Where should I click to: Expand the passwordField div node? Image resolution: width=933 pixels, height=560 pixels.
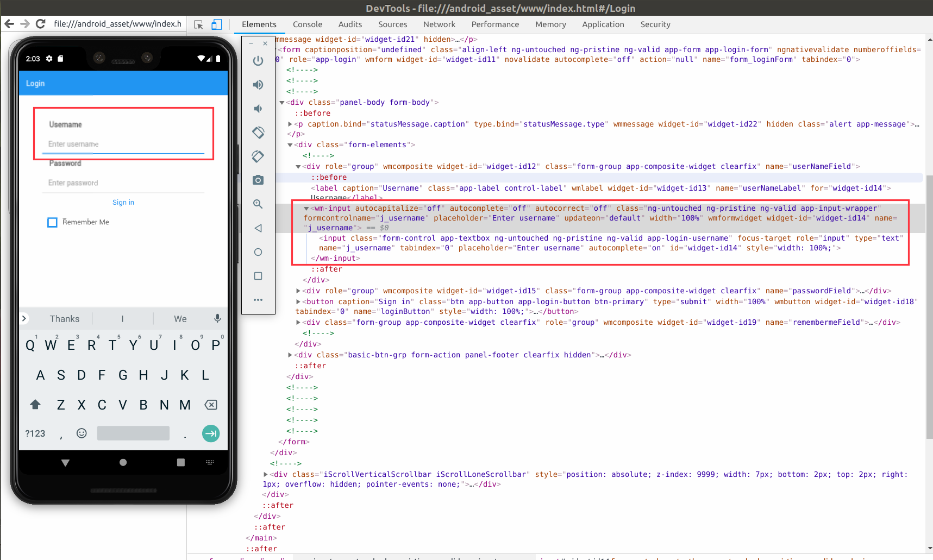coord(298,291)
